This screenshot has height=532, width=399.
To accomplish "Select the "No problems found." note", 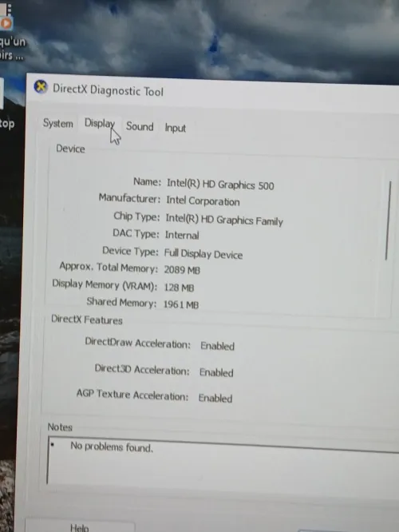I will pyautogui.click(x=112, y=447).
